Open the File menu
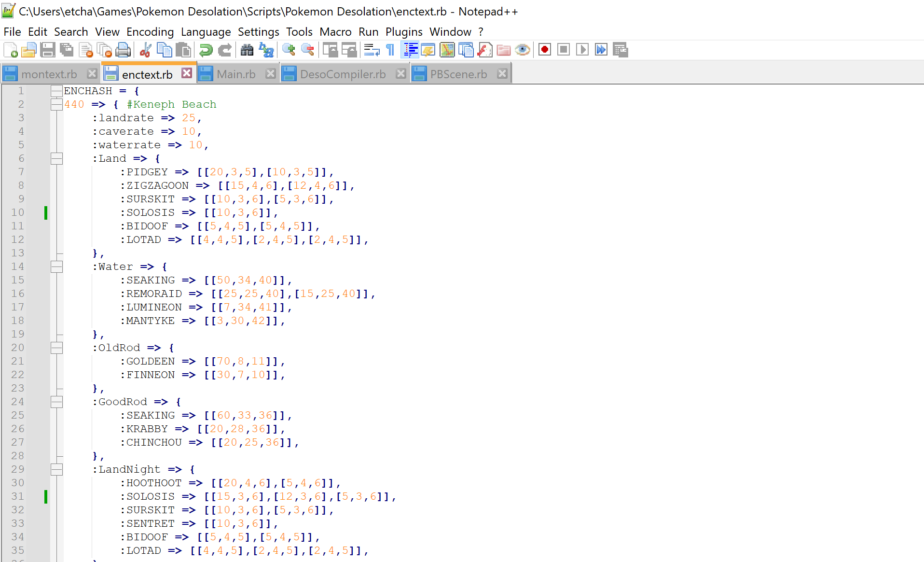 [x=12, y=32]
